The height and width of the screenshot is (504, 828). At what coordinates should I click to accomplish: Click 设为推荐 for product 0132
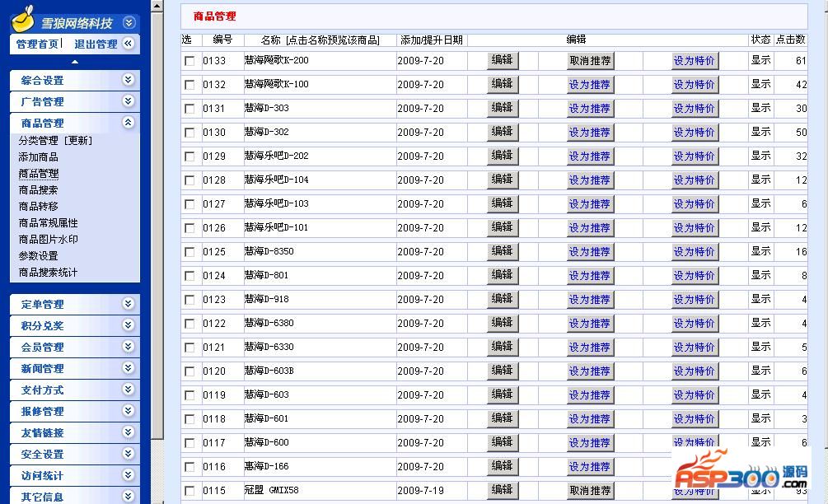590,85
